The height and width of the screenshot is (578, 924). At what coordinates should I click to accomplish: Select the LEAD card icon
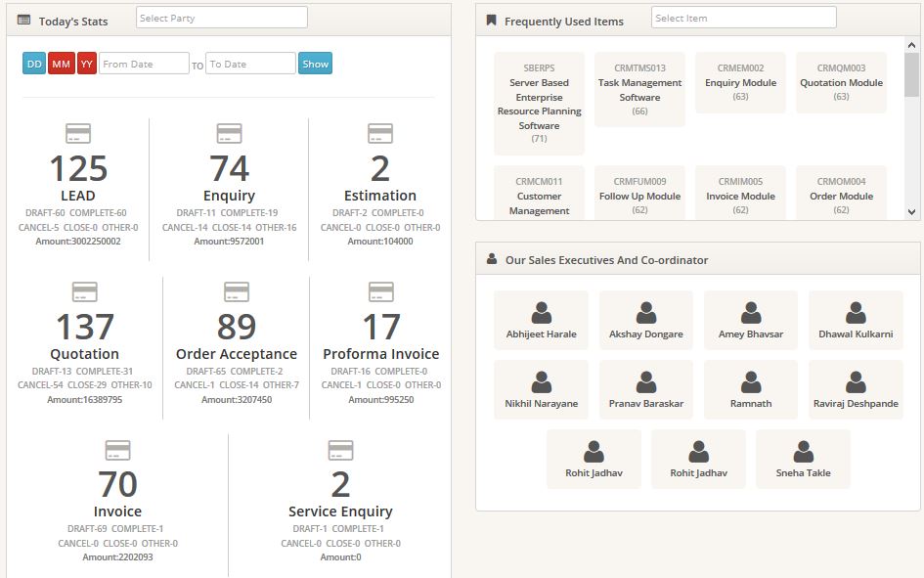(80, 131)
